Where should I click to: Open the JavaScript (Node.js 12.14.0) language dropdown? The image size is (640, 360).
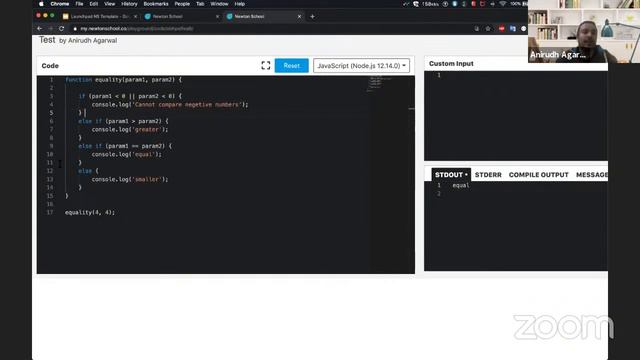(361, 65)
